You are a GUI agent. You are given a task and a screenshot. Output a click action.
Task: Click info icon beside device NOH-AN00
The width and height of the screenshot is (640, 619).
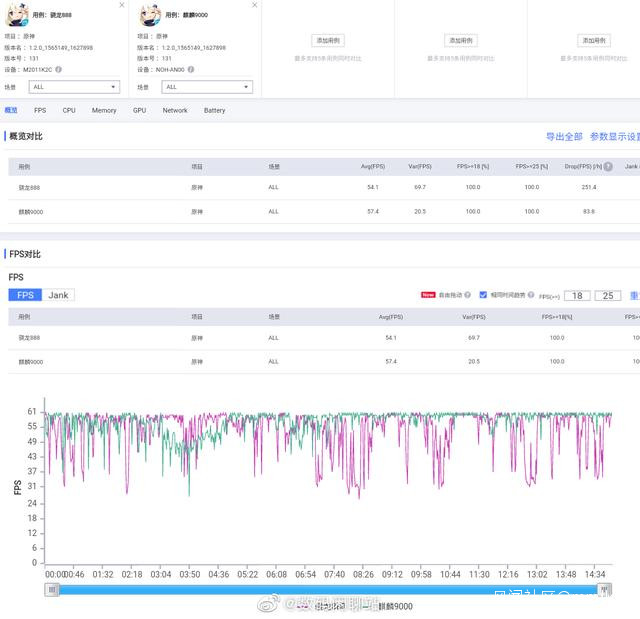192,70
